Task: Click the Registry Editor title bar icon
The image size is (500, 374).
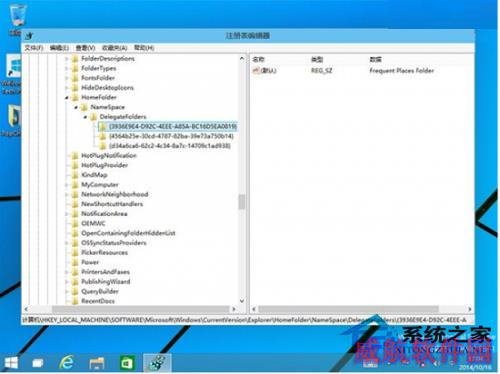Action: (x=29, y=35)
